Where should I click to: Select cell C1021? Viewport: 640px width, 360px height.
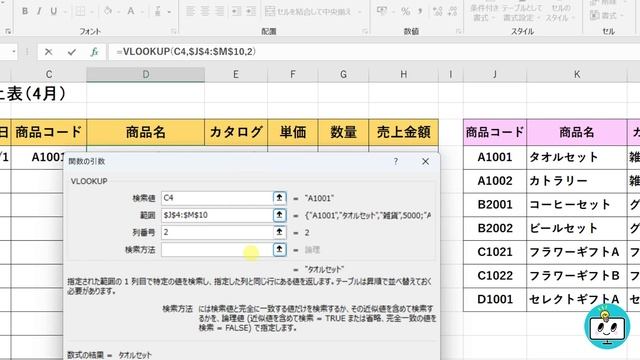coord(495,252)
